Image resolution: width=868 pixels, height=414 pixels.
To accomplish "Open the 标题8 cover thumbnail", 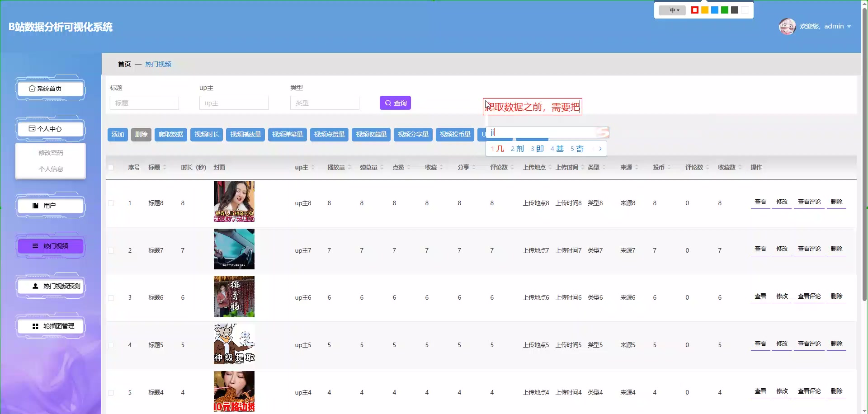I will 234,202.
